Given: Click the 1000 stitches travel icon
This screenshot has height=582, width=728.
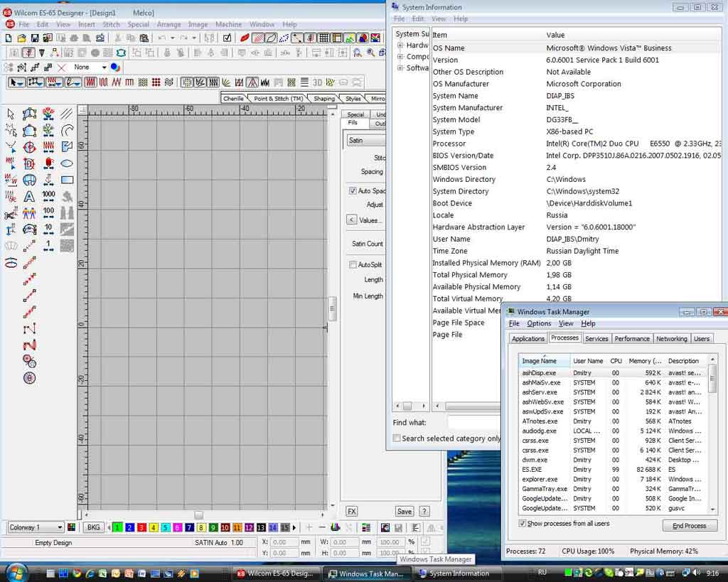Looking at the screenshot, I should [48, 196].
